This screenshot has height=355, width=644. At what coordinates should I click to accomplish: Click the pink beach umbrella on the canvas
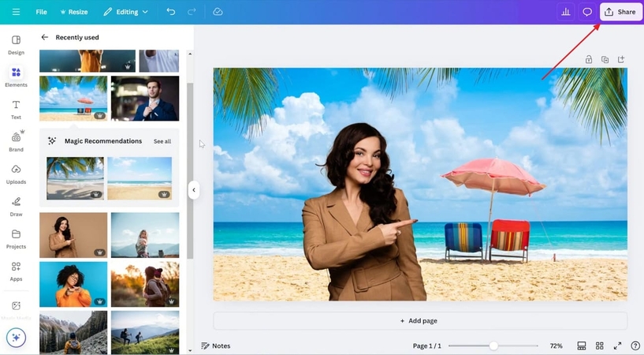(493, 177)
